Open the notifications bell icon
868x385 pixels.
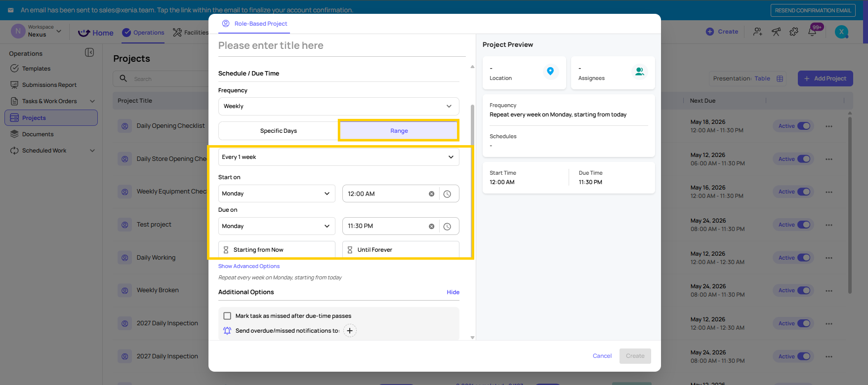(x=812, y=32)
